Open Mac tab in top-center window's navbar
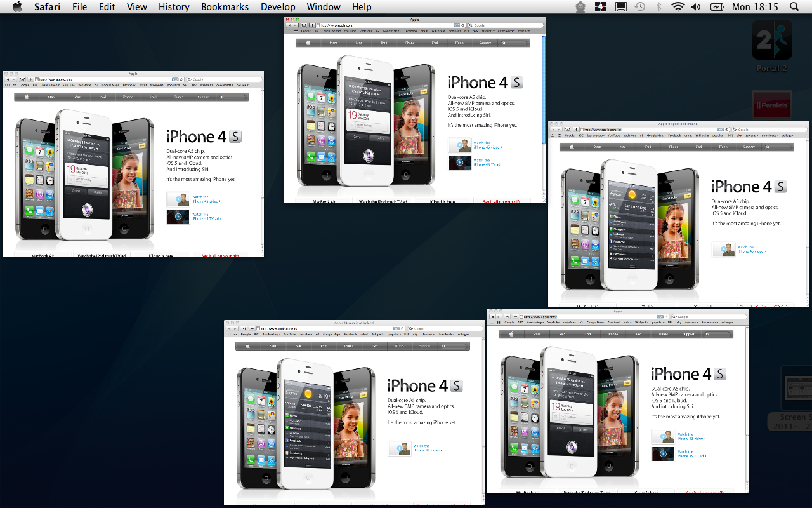The height and width of the screenshot is (508, 812). pyautogui.click(x=358, y=43)
